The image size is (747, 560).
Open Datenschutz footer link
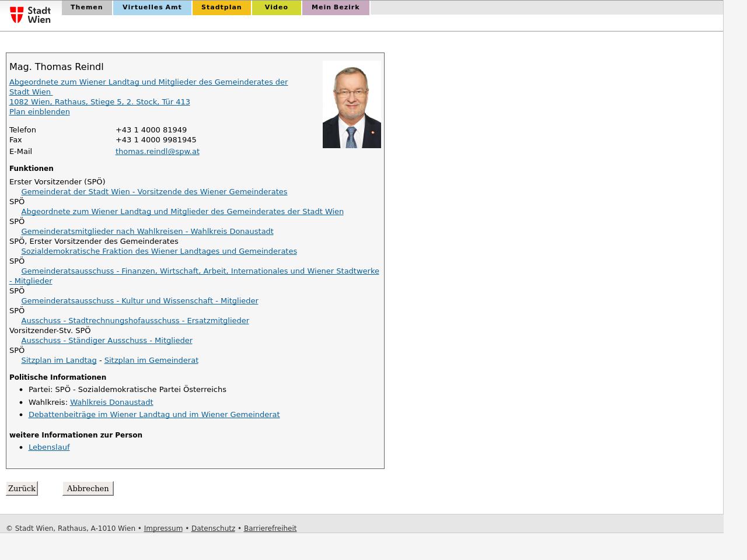(213, 528)
